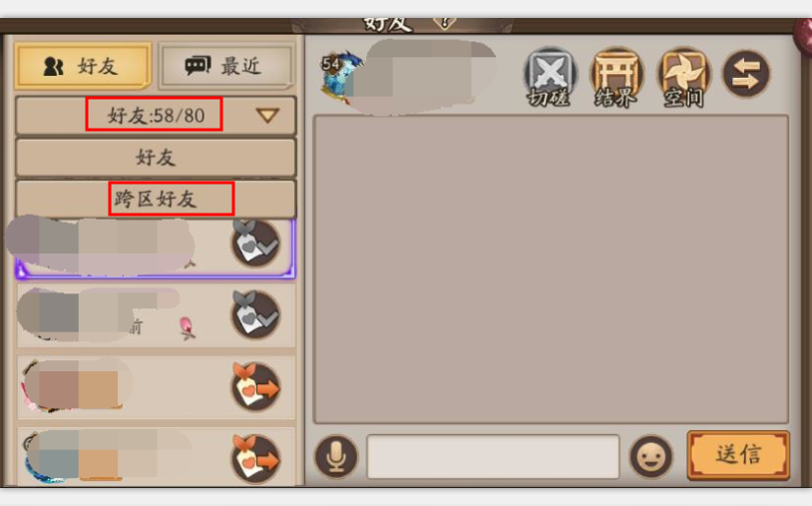Click the greyed heart on the second friend
The image size is (812, 506).
coord(255,315)
